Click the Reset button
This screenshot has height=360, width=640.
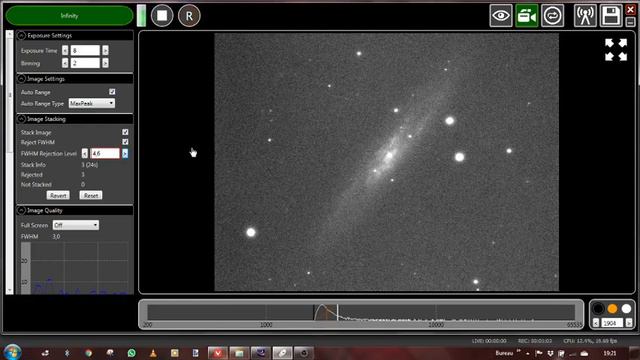91,196
